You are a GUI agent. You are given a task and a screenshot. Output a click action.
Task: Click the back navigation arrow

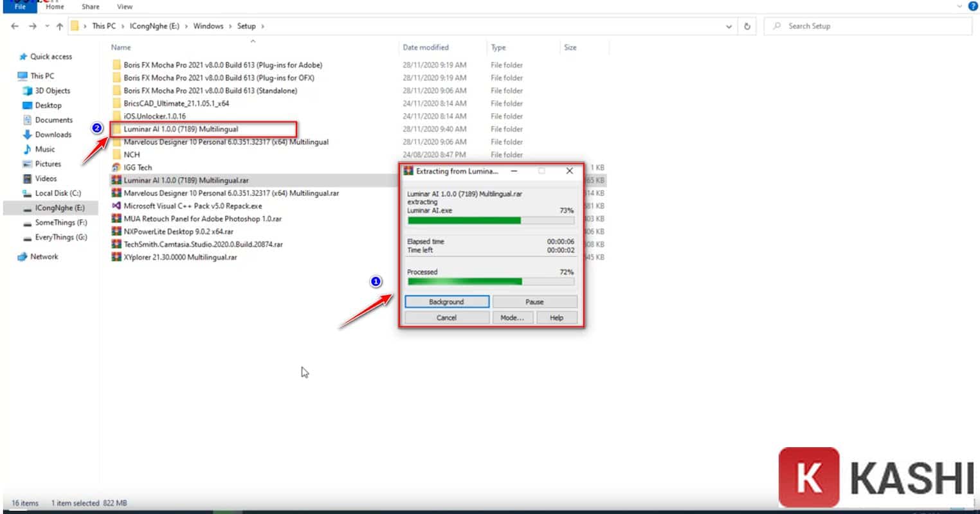point(14,26)
